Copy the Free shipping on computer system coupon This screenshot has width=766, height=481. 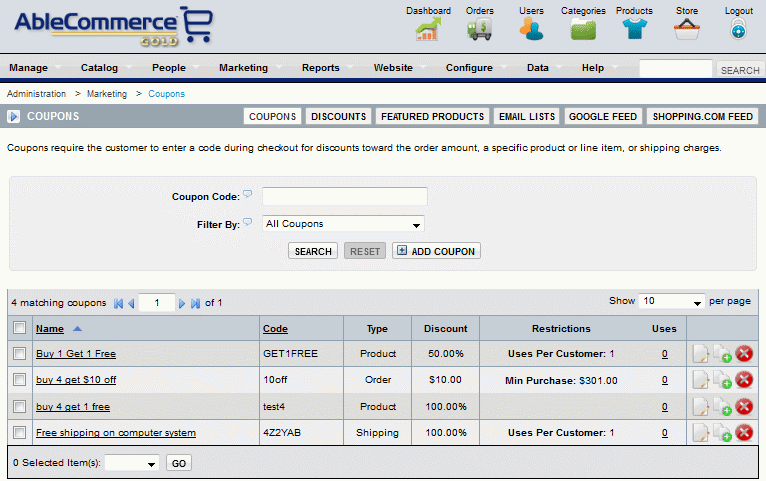point(722,433)
